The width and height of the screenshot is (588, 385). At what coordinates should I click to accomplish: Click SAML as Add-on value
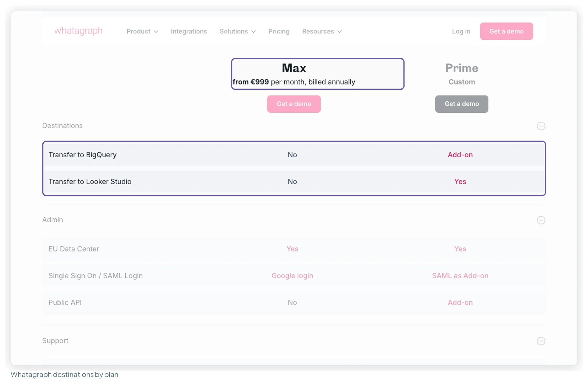click(x=460, y=276)
